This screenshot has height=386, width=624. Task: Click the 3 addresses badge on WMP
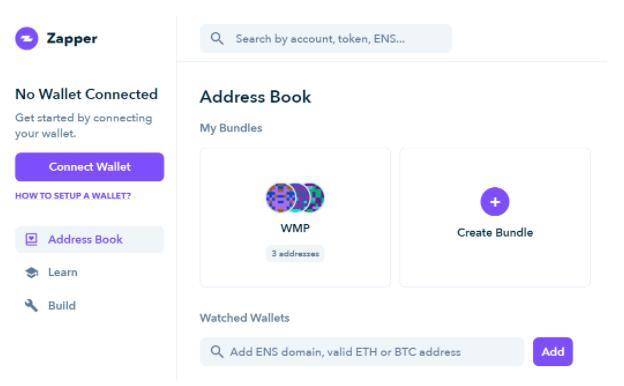(x=295, y=253)
